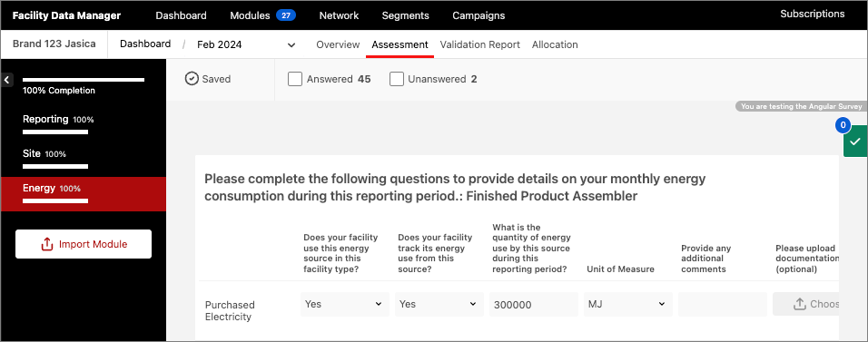Select the Energy 100% section
Image resolution: width=868 pixels, height=342 pixels.
[83, 194]
